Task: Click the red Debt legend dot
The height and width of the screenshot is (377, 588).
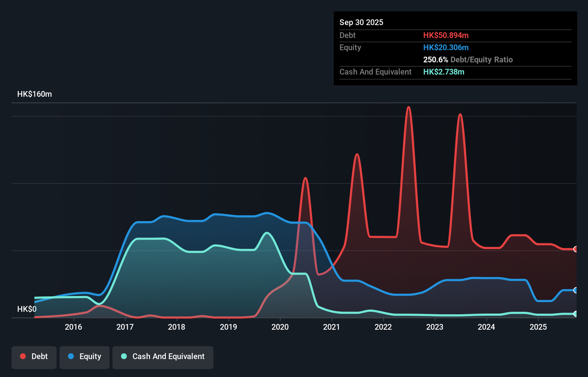Action: coord(23,356)
